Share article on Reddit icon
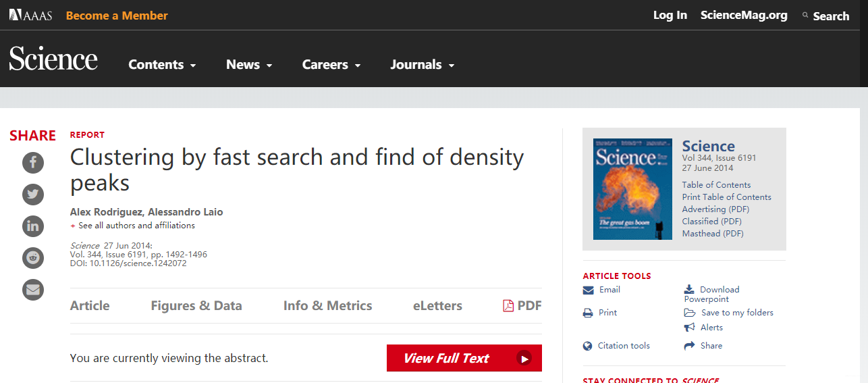868x383 pixels. coord(33,258)
